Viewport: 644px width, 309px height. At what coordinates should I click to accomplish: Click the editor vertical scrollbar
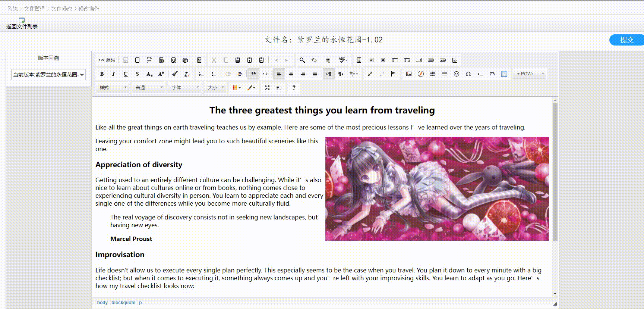click(x=555, y=172)
